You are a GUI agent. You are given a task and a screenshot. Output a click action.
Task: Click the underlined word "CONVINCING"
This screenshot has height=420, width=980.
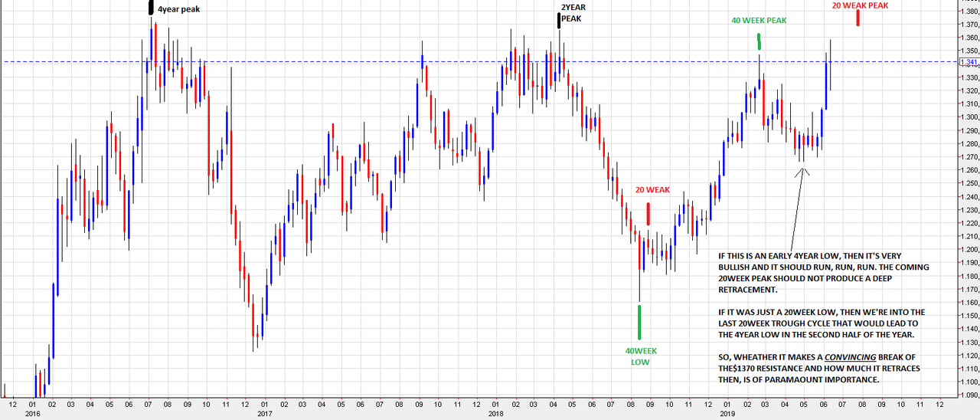850,358
